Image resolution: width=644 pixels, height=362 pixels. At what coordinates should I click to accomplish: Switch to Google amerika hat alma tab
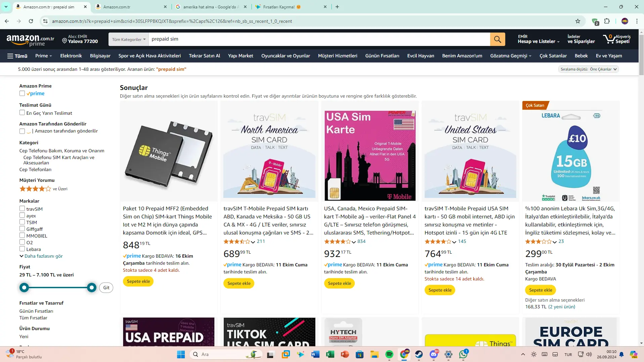point(211,7)
